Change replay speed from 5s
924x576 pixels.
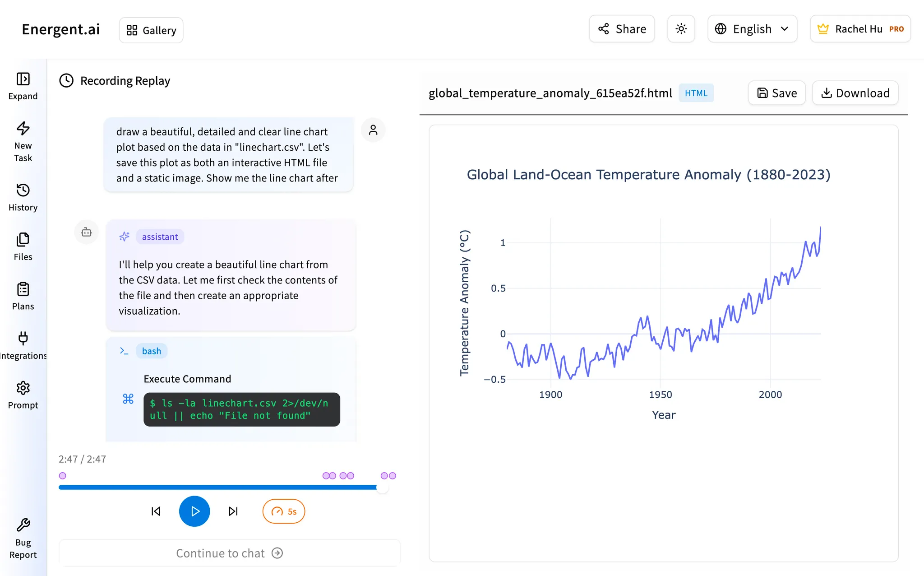coord(283,511)
